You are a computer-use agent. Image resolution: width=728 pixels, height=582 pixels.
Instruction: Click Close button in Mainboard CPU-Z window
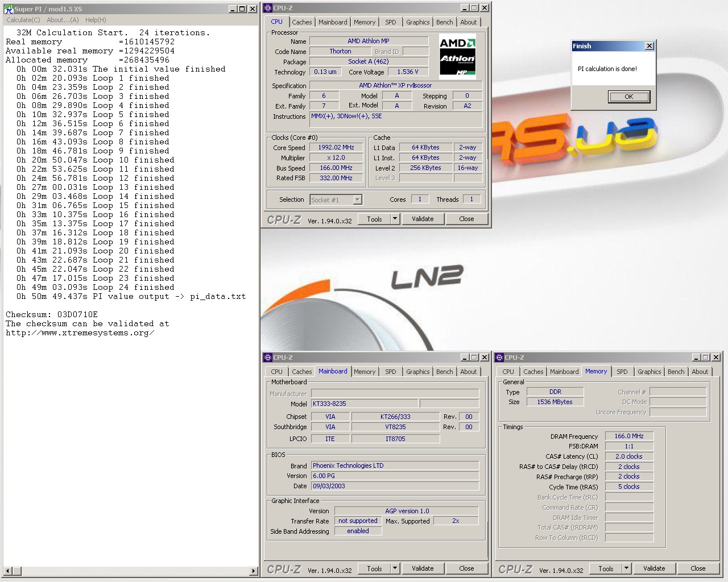(x=466, y=568)
